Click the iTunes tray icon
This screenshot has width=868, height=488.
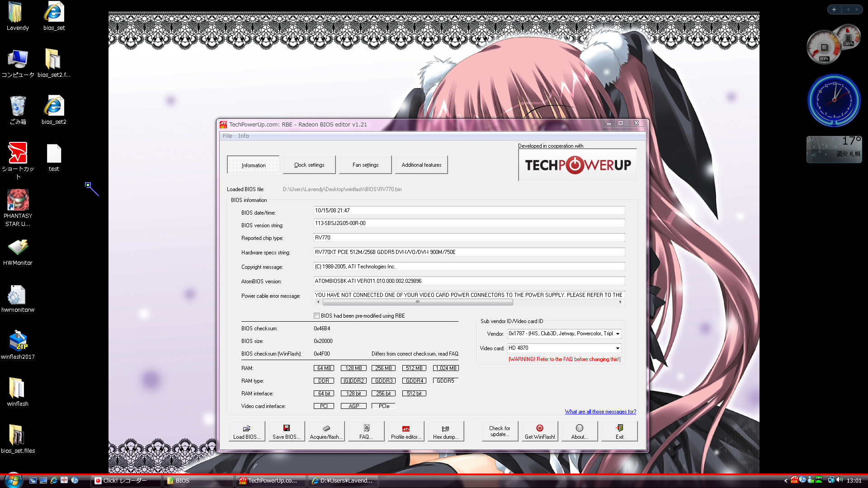click(x=802, y=480)
